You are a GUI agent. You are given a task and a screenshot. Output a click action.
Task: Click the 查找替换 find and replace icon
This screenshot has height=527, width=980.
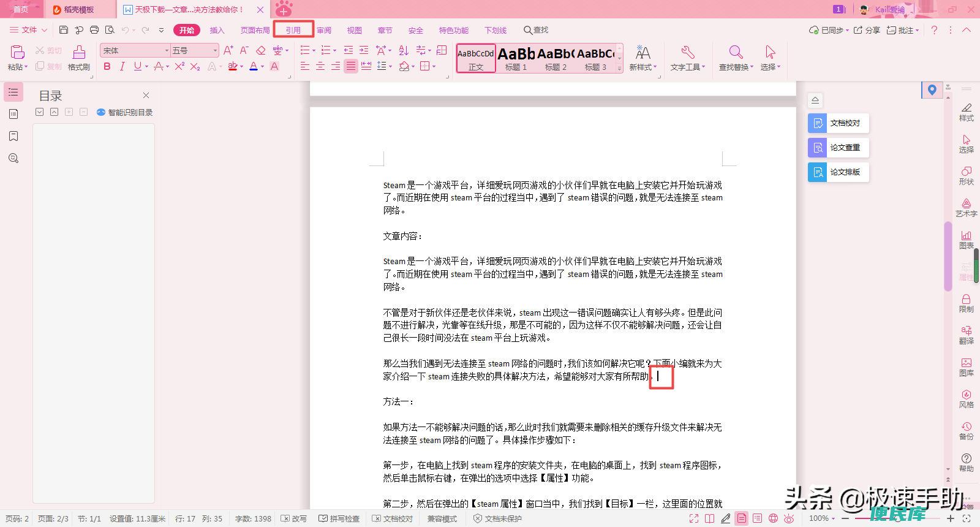[x=736, y=58]
